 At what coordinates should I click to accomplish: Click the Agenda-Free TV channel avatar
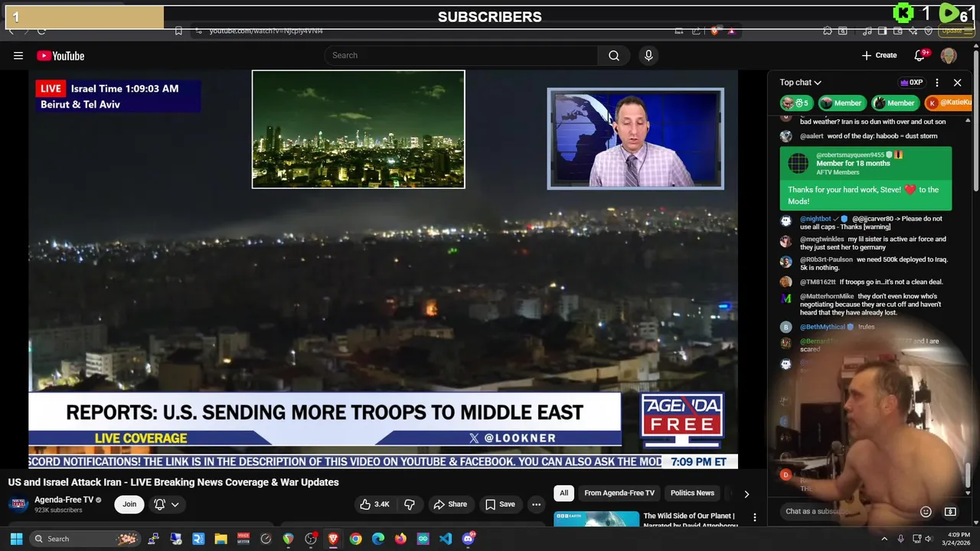point(18,504)
